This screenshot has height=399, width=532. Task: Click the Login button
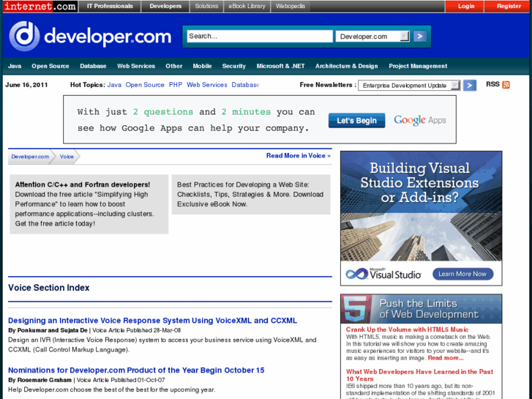pyautogui.click(x=466, y=6)
